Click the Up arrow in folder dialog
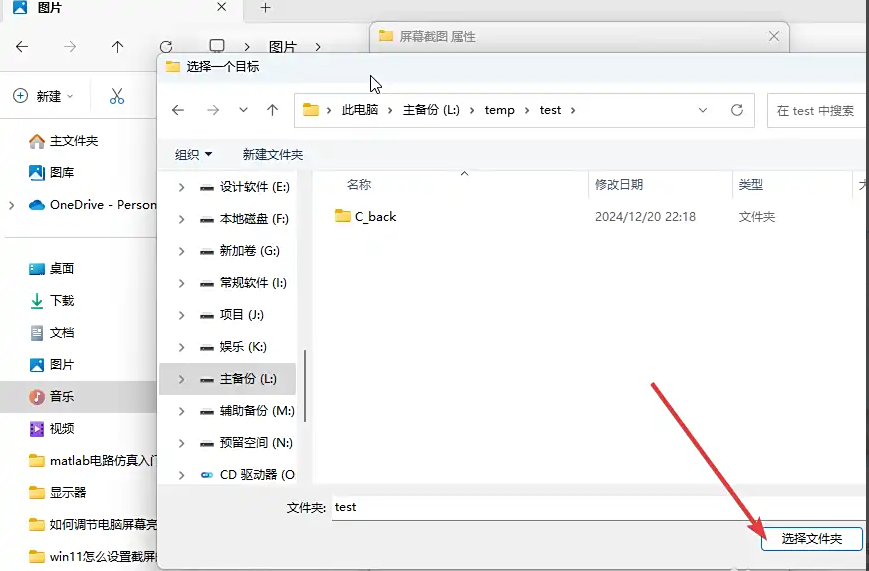This screenshot has width=869, height=571. coord(272,110)
